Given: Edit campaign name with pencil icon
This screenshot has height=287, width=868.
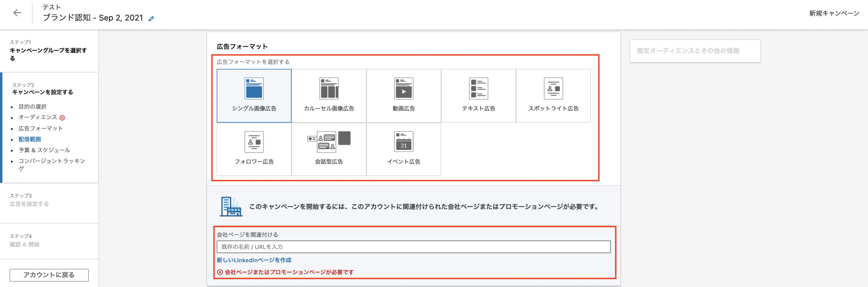Looking at the screenshot, I should tap(151, 19).
